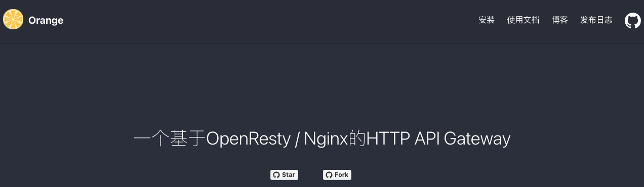Click the hero headline about API Gateway
The height and width of the screenshot is (187, 644).
click(322, 139)
